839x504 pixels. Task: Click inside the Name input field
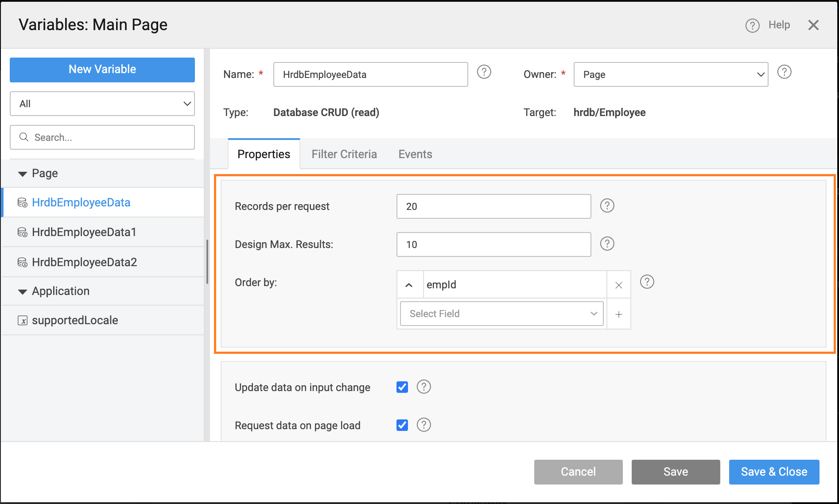[x=370, y=74]
